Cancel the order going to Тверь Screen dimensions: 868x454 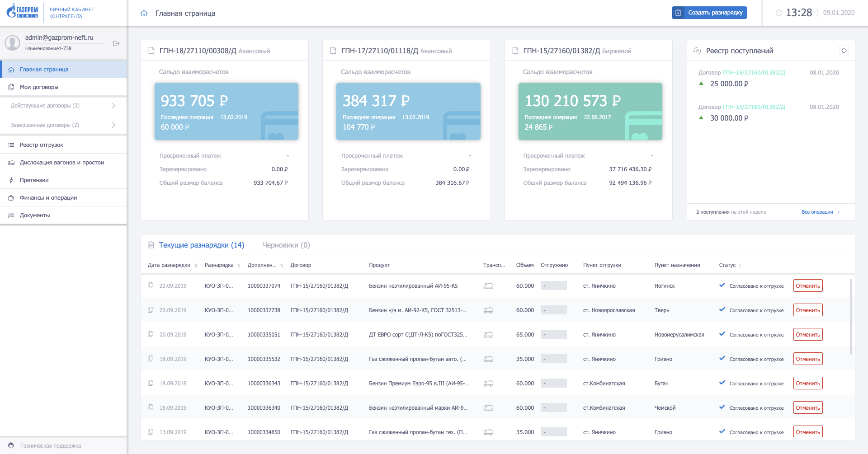[807, 310]
